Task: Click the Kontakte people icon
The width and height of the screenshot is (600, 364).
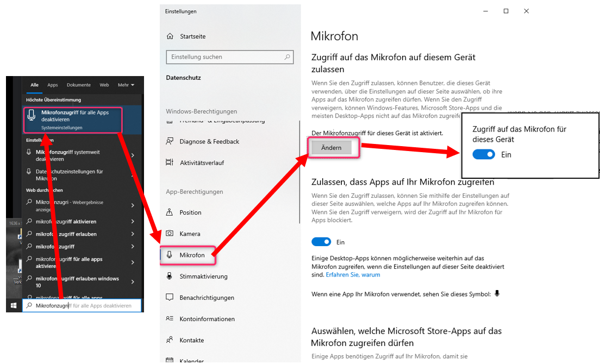Action: click(x=170, y=340)
